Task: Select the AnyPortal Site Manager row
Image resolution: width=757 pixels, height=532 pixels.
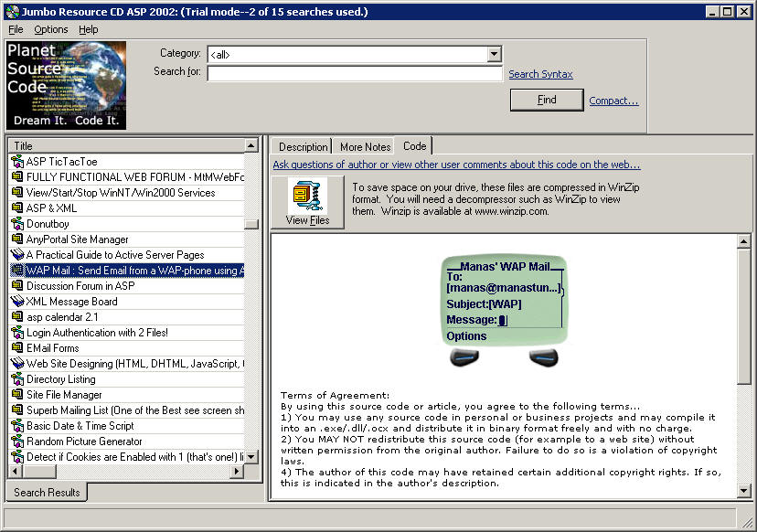Action: pyautogui.click(x=127, y=239)
